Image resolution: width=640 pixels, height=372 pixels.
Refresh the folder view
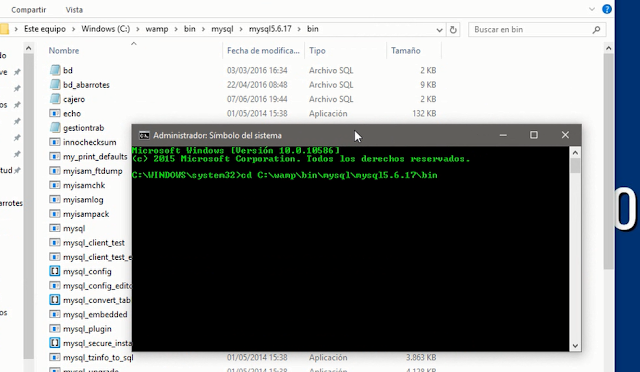(x=453, y=30)
